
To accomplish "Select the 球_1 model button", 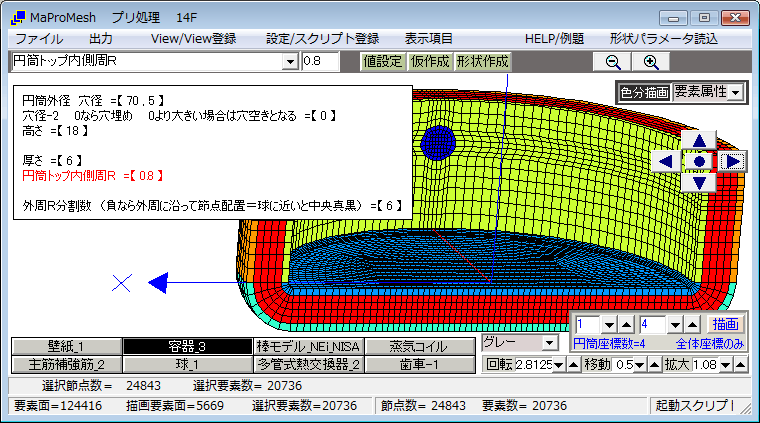I will point(187,364).
